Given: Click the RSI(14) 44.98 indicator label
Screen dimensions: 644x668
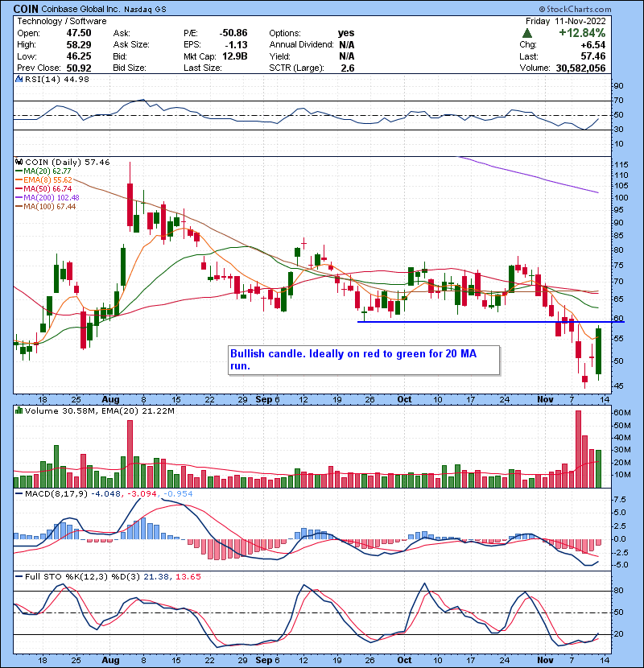Looking at the screenshot, I should (57, 79).
